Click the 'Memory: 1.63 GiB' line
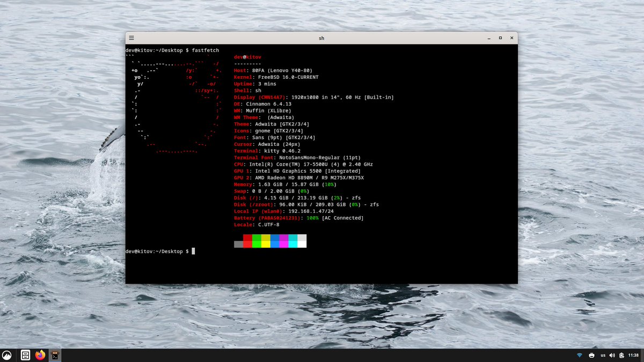 click(x=286, y=184)
